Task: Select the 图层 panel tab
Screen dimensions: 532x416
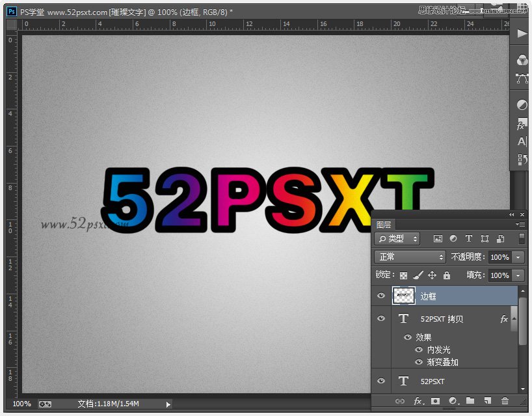Action: (x=384, y=225)
